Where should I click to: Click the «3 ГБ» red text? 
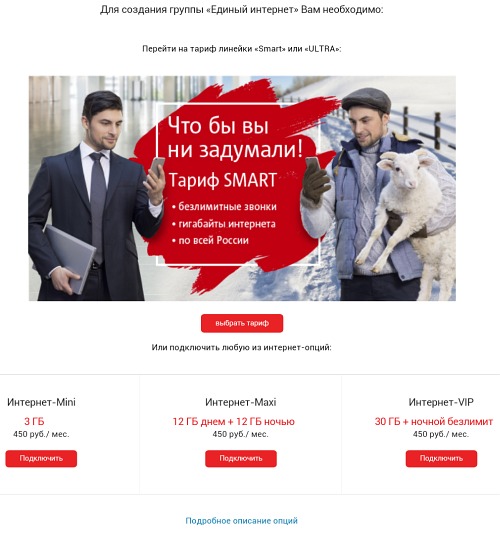click(x=34, y=421)
